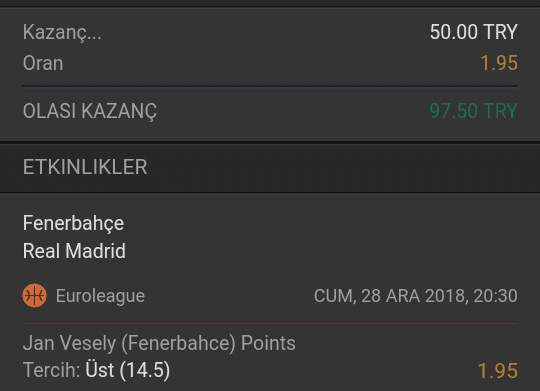
Task: Open Jan Vesely (Fenerbahce) Points market
Action: pos(159,343)
